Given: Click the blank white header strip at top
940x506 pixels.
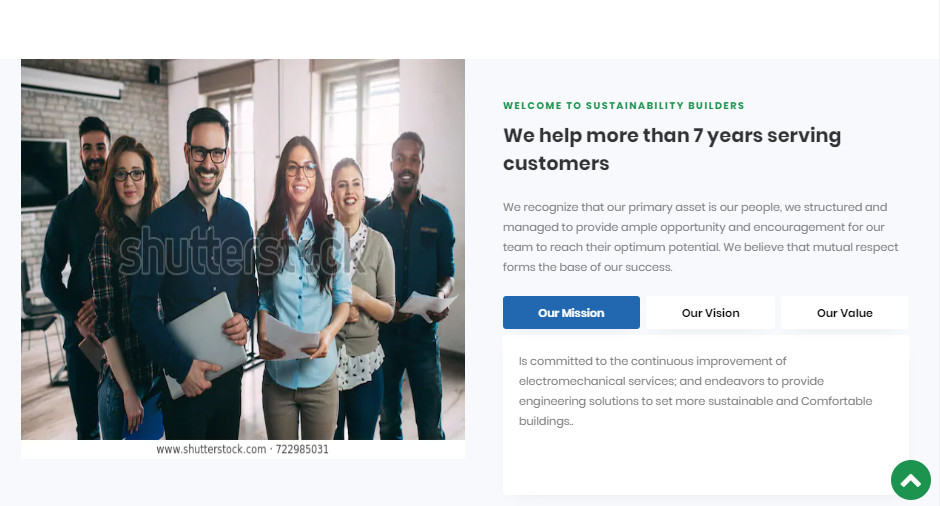Looking at the screenshot, I should 470,29.
